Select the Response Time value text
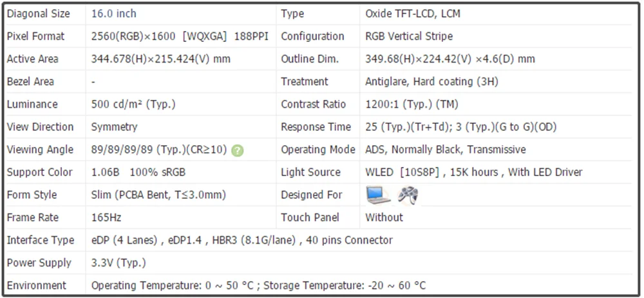Viewport: 644px width, 298px height. pyautogui.click(x=460, y=126)
